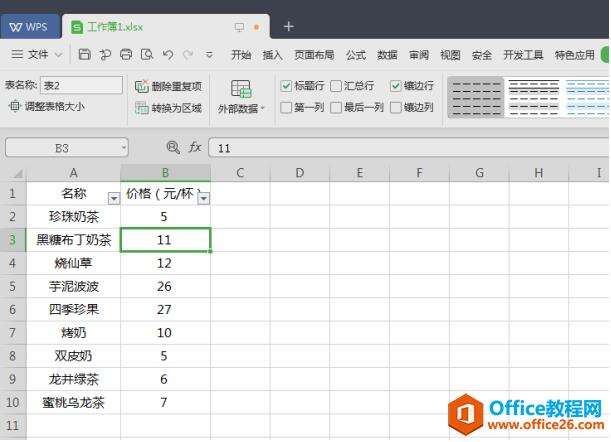Toggle the 镶边列 banded columns checkbox
Viewport: 611px width, 442px height.
(396, 107)
